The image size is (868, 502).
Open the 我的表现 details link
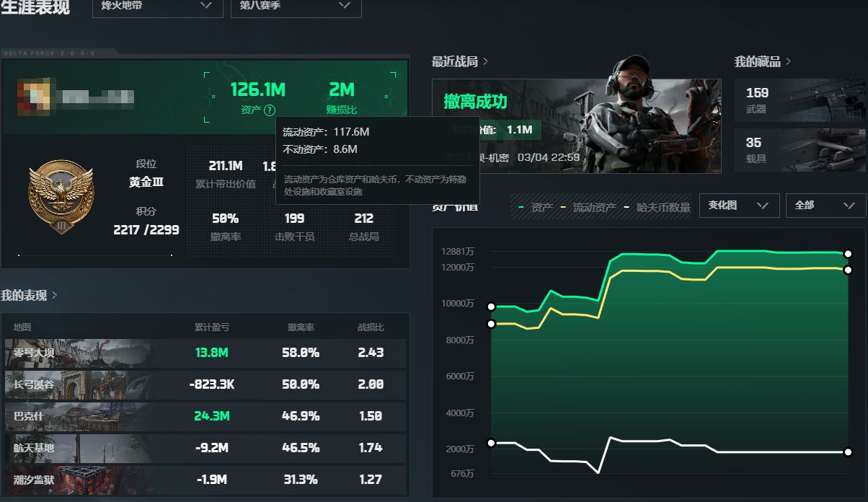[29, 295]
